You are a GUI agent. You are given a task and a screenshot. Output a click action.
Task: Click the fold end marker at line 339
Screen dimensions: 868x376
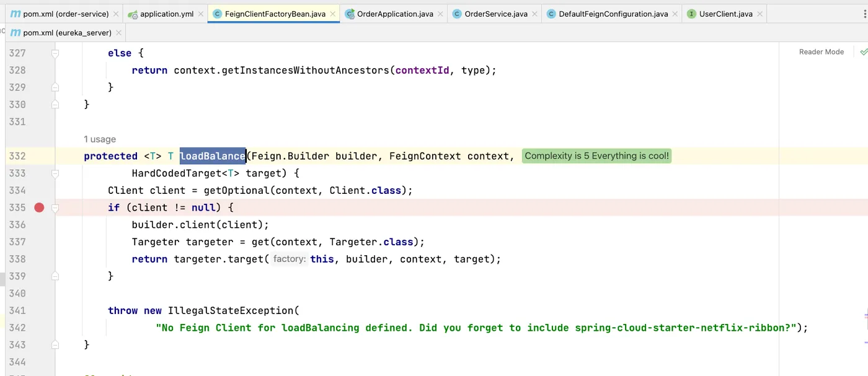point(55,276)
